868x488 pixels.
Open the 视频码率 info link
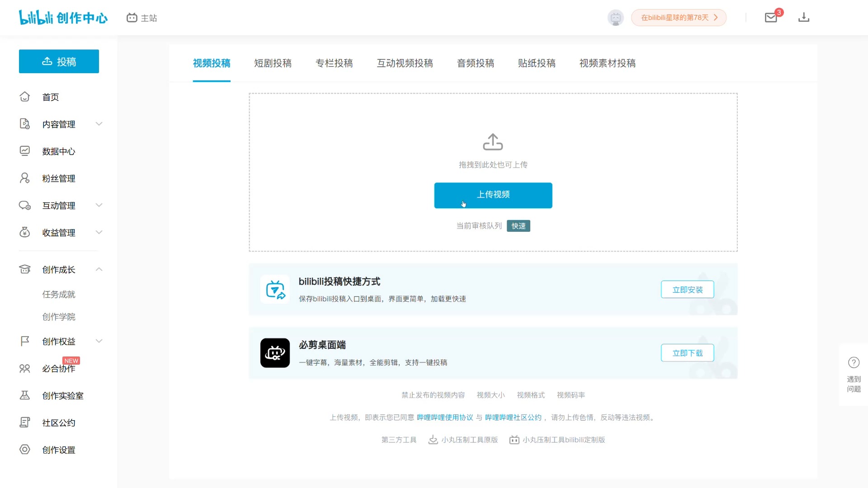pyautogui.click(x=571, y=395)
